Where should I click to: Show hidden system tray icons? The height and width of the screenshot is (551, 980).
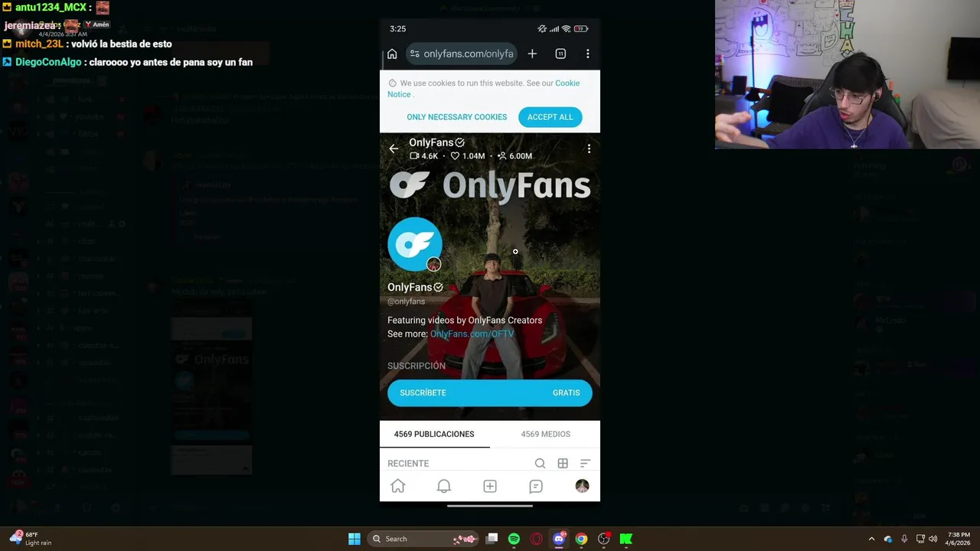(871, 539)
